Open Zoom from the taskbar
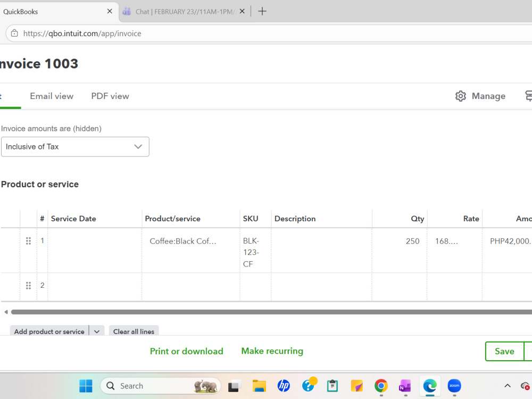 (454, 386)
